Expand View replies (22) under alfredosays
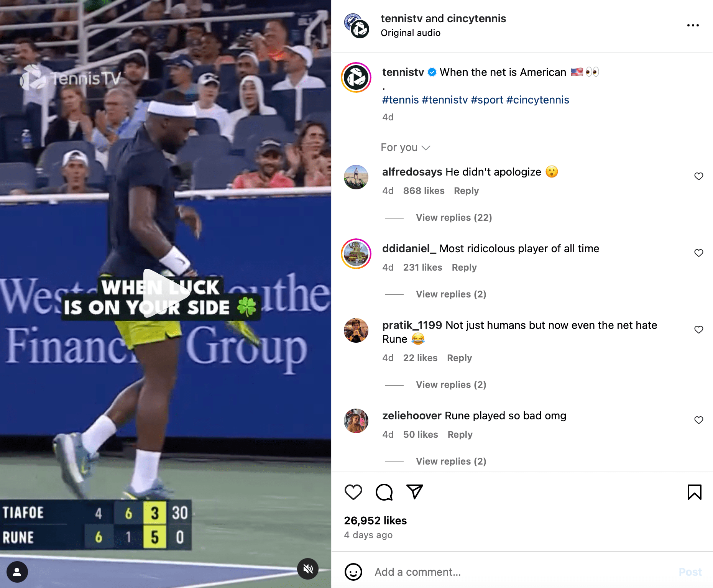The width and height of the screenshot is (713, 588). coord(454,218)
